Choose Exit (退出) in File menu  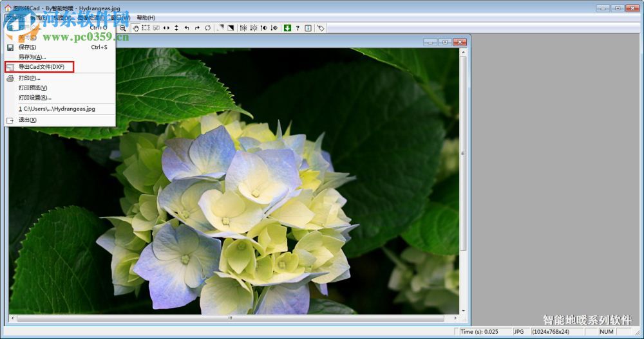28,120
